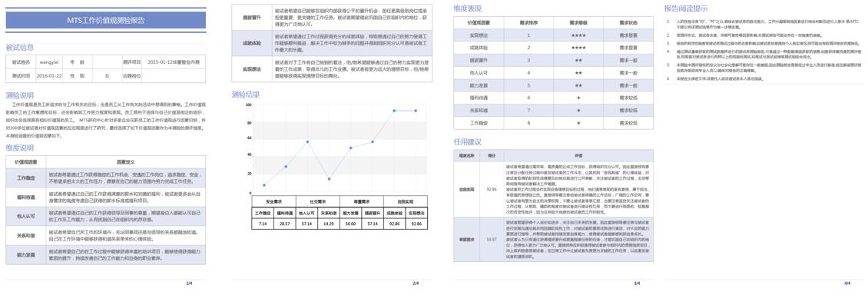Click the 能力发展 row label on page one
Viewport: 868px width, 302px height.
pyautogui.click(x=26, y=255)
